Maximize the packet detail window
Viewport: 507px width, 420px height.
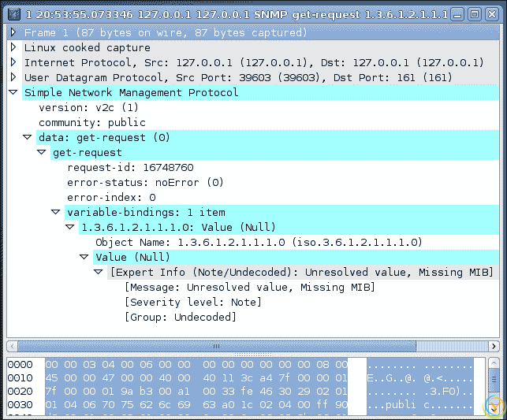coord(474,14)
